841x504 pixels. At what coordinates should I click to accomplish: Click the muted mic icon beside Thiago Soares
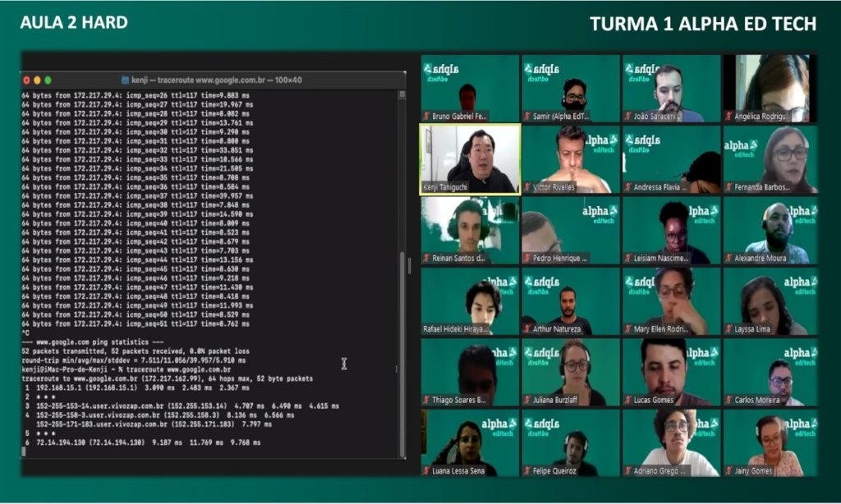[x=426, y=399]
